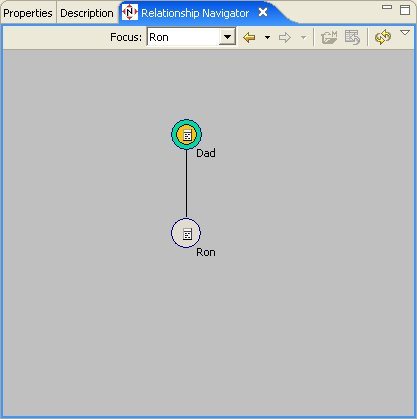Open the Focus combo box dropdown arrow
The image size is (417, 419).
227,37
